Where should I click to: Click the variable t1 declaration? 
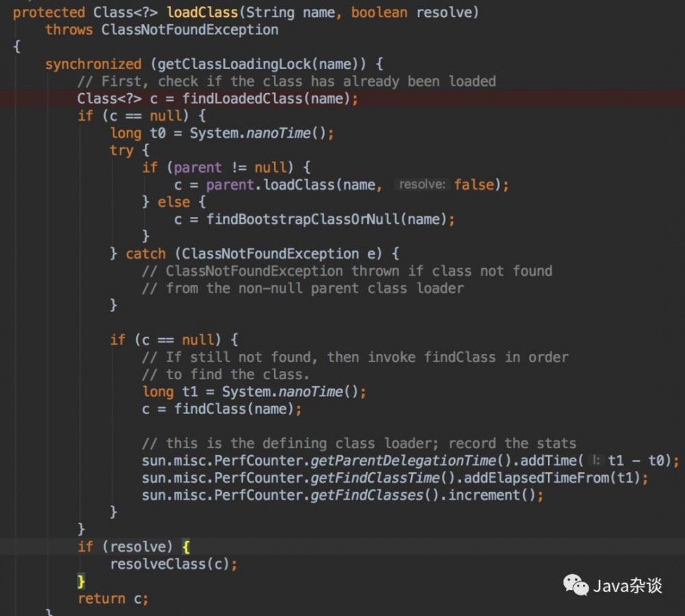click(190, 392)
